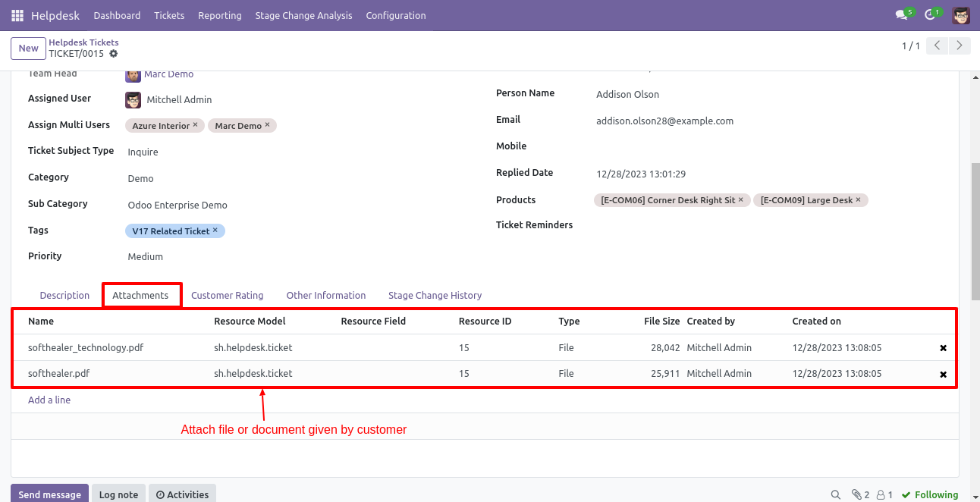Select softhealer_technology.pdf file name cell
Image resolution: width=980 pixels, height=502 pixels.
pyautogui.click(x=86, y=348)
